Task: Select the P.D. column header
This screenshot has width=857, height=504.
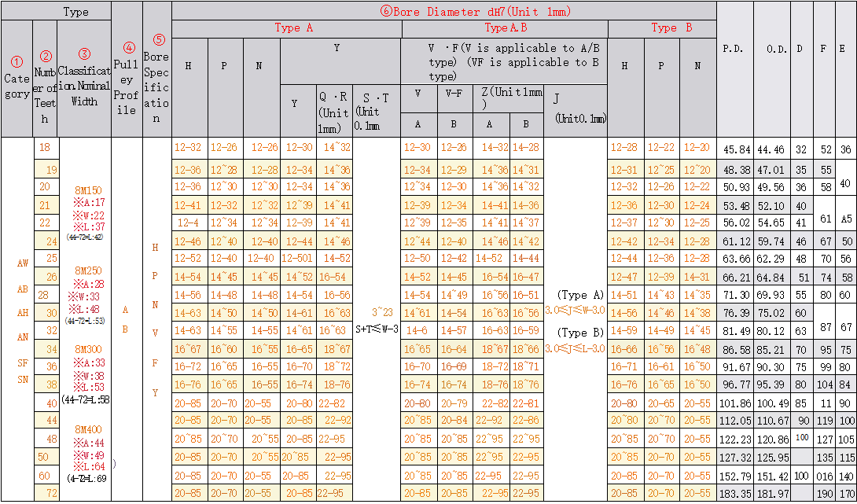Action: 732,47
